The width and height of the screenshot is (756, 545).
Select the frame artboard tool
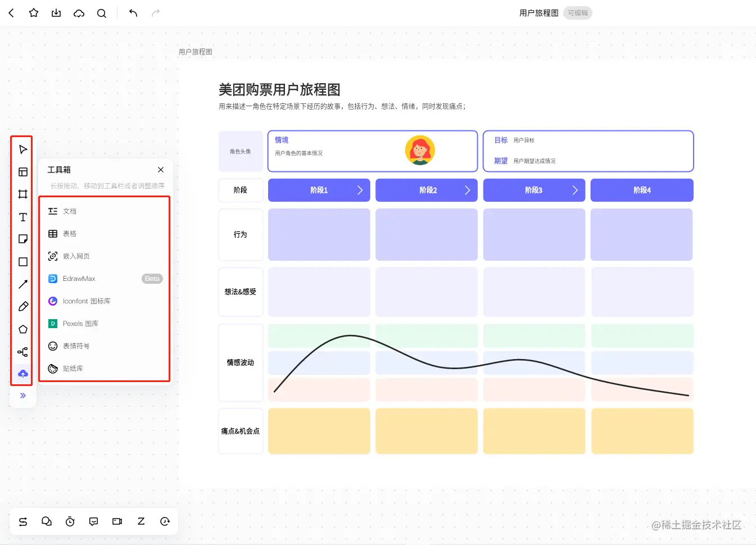tap(23, 194)
